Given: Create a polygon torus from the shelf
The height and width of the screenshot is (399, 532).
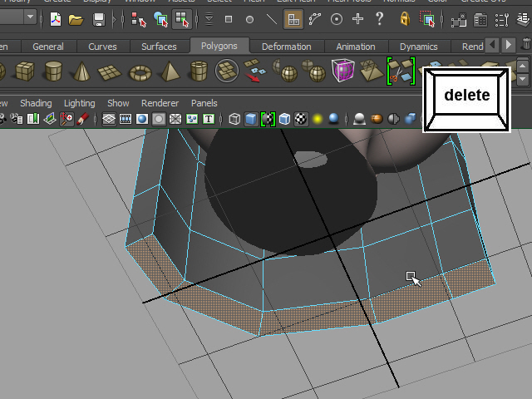Looking at the screenshot, I should coord(140,72).
